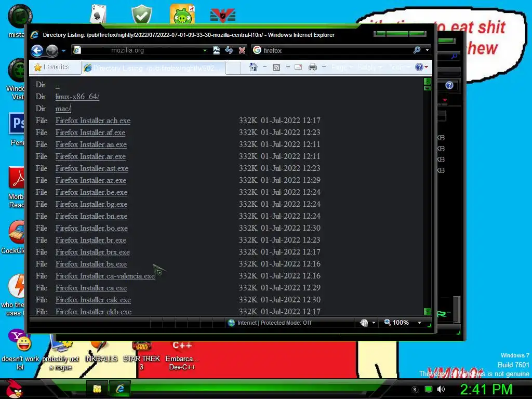This screenshot has width=532, height=399.
Task: Click Firefox Installer.ca.exe link
Action: 91,288
